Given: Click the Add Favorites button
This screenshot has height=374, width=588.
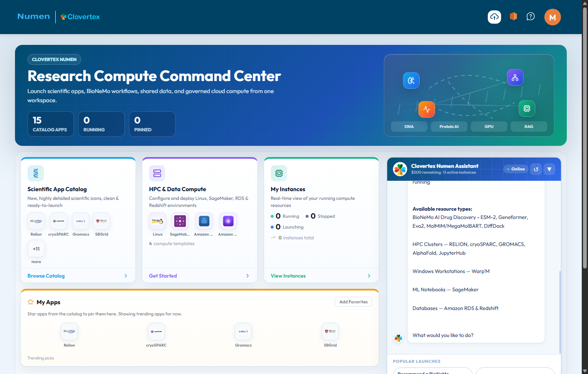Looking at the screenshot, I should (353, 302).
